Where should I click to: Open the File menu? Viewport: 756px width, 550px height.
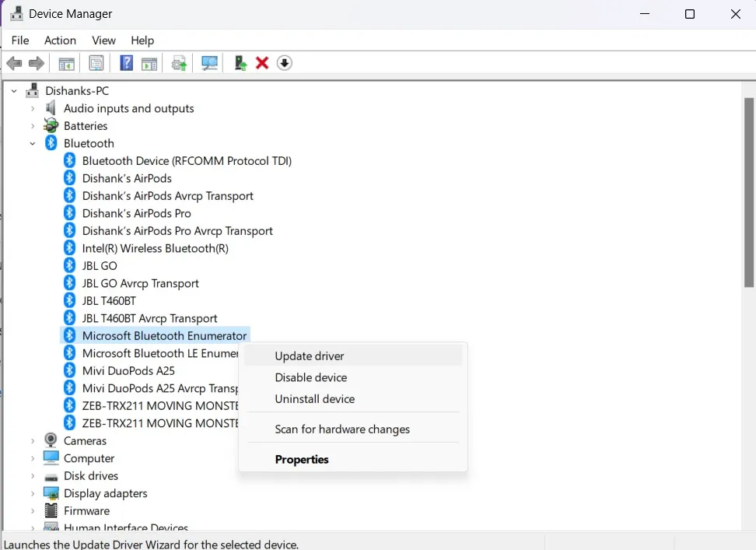tap(20, 40)
